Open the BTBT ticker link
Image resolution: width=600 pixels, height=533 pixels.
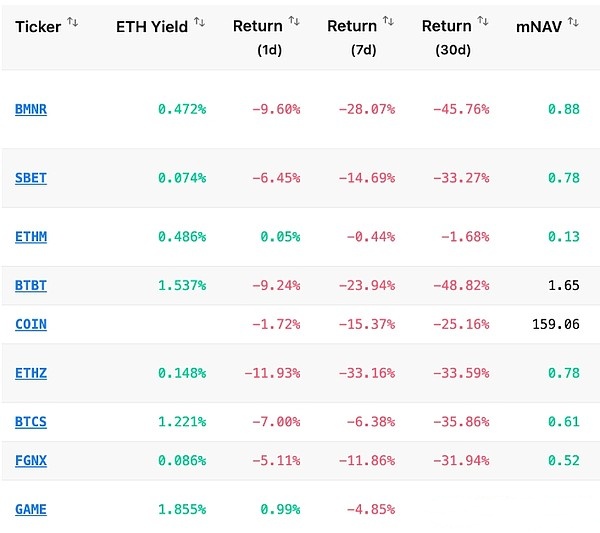pyautogui.click(x=31, y=285)
